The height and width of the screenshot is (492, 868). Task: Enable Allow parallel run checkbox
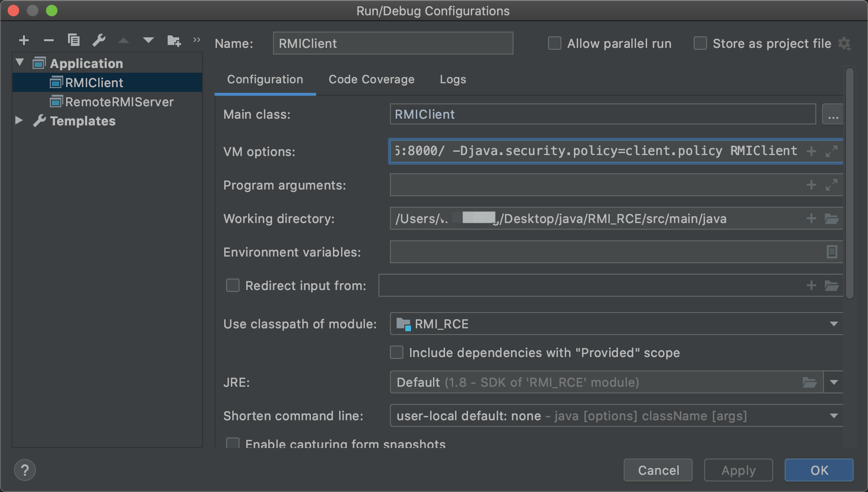click(x=555, y=44)
